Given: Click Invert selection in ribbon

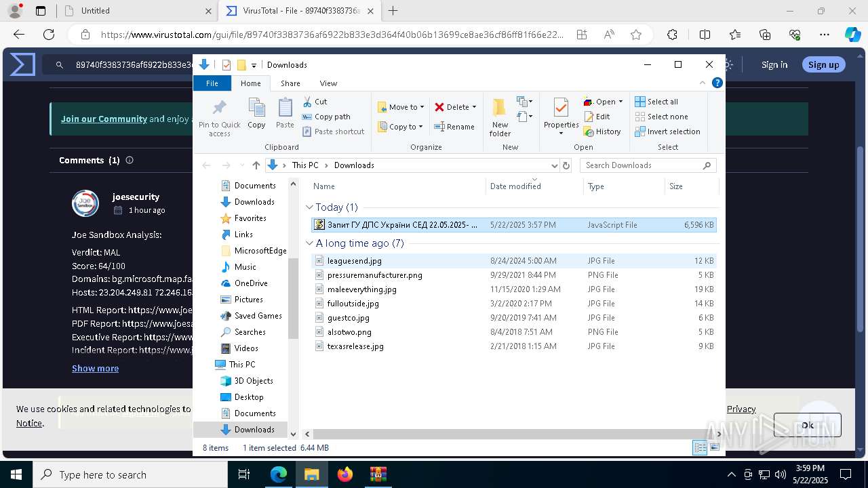Looking at the screenshot, I should [667, 131].
